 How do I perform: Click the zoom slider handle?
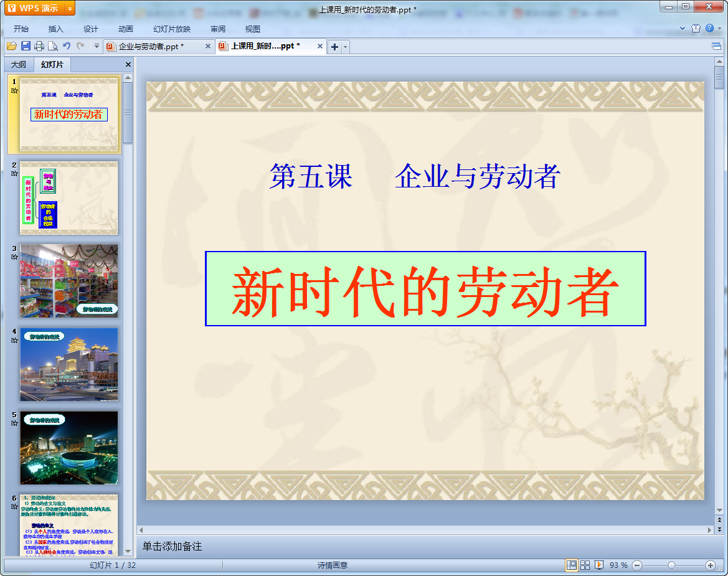[x=671, y=565]
